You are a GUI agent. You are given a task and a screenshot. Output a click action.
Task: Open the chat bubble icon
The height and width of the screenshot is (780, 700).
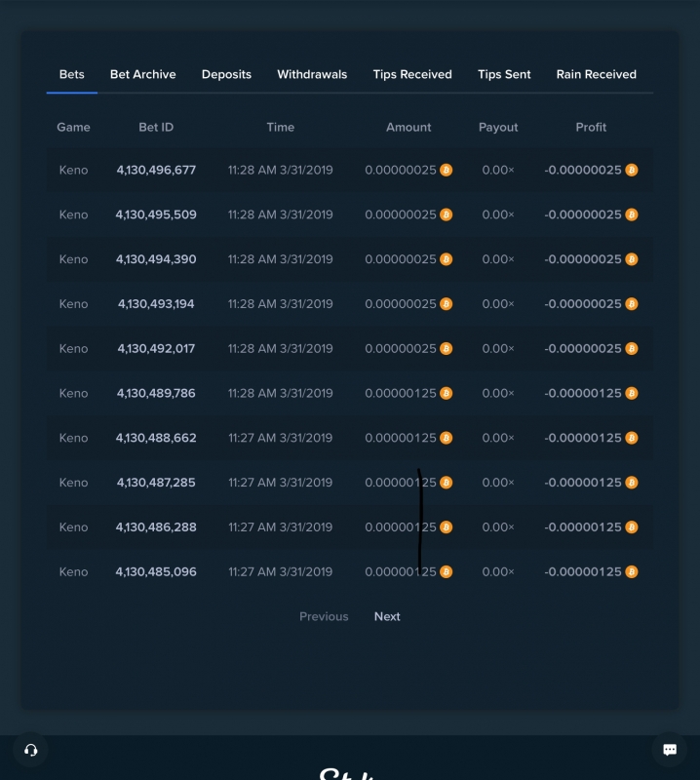(670, 750)
